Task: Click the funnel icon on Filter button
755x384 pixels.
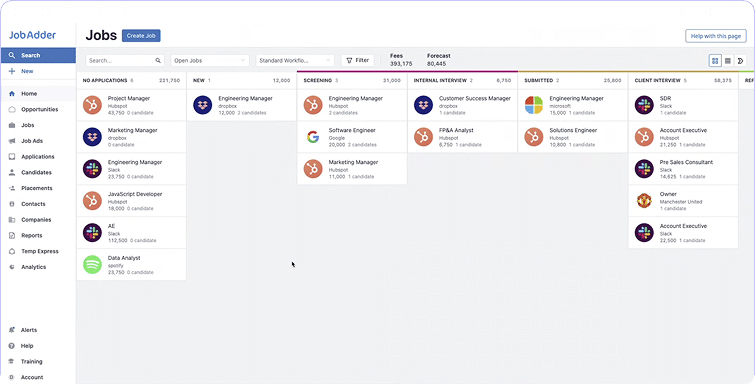Action: click(350, 61)
